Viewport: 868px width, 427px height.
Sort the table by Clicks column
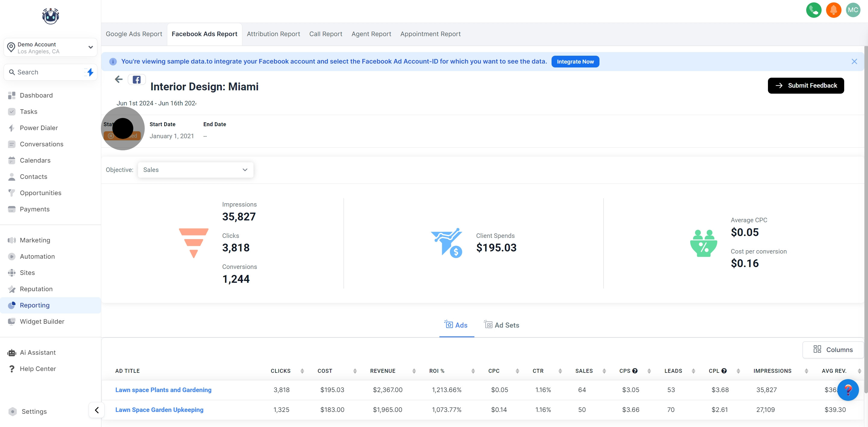(x=302, y=371)
